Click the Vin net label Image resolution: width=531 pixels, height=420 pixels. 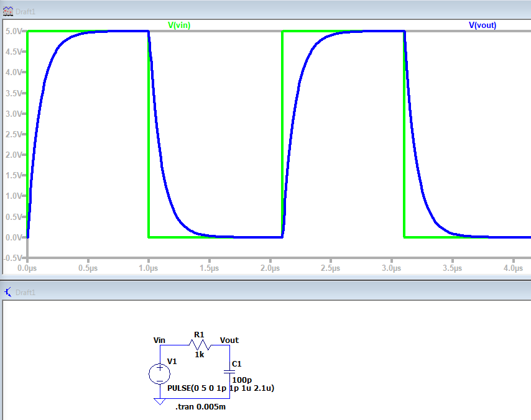pos(159,340)
